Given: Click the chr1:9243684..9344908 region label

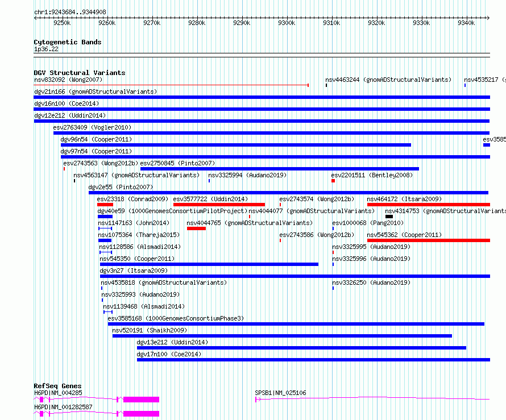Looking at the screenshot, I should pyautogui.click(x=70, y=12).
